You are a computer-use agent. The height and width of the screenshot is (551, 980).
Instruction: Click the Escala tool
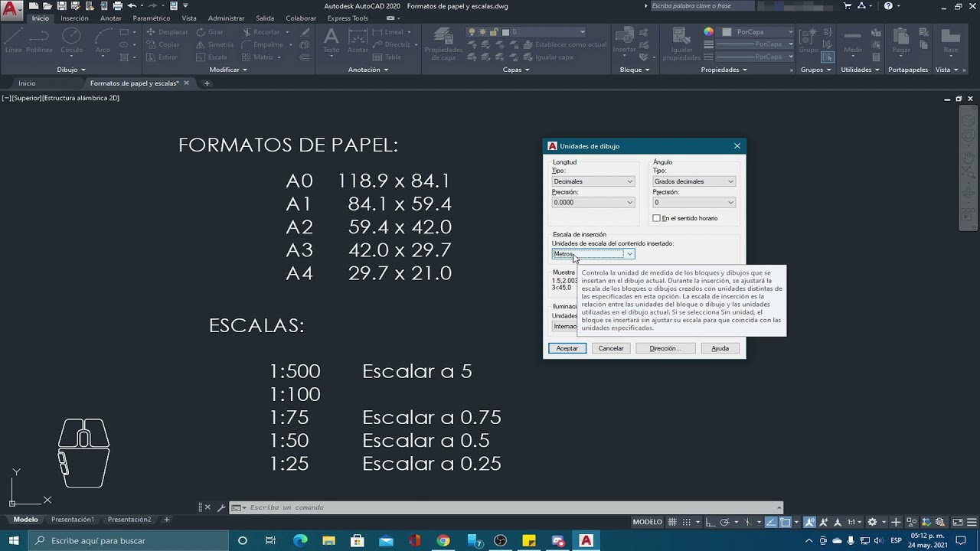coord(211,57)
